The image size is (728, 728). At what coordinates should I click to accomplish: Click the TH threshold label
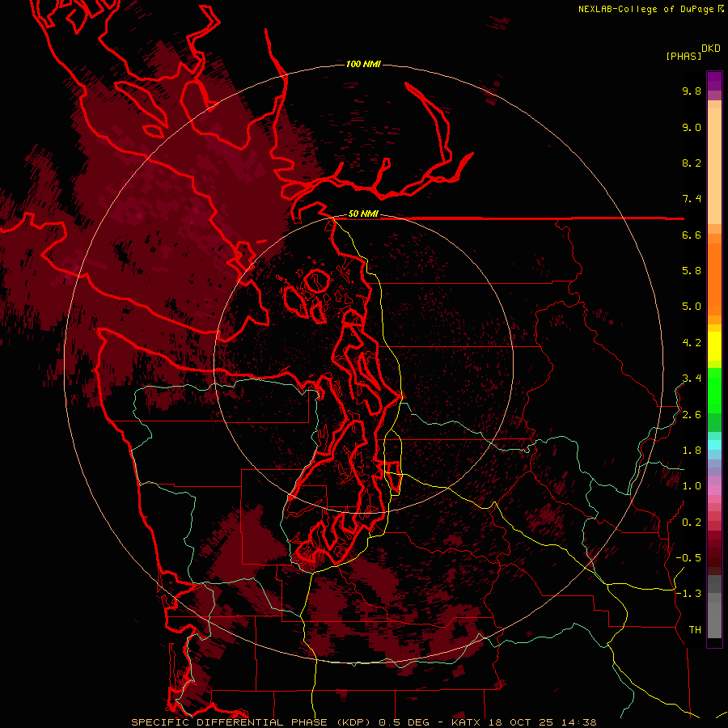[x=695, y=630]
